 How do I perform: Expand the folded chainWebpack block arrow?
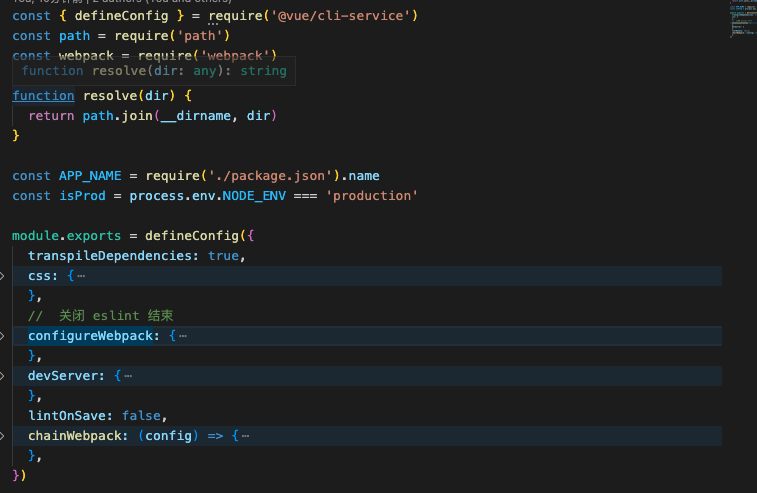[2, 436]
